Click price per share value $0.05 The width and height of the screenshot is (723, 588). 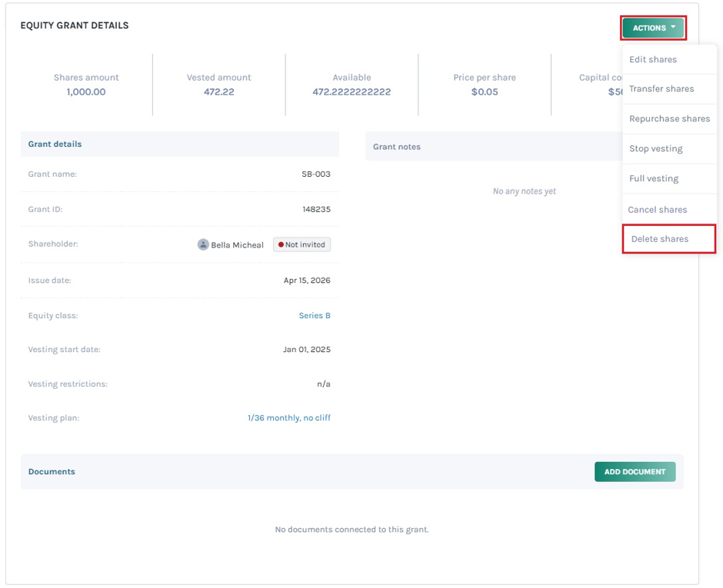[x=485, y=91]
